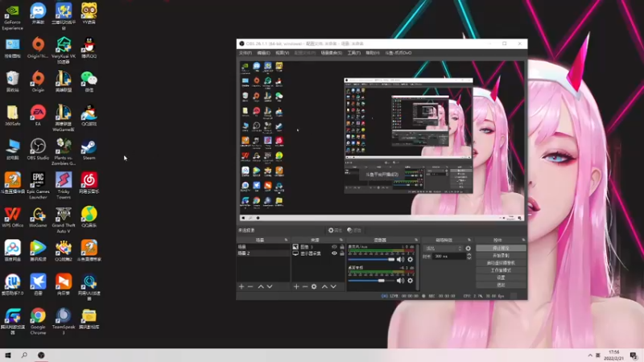
Task: Toggle visibility eye of 图像 3 source
Action: 334,247
